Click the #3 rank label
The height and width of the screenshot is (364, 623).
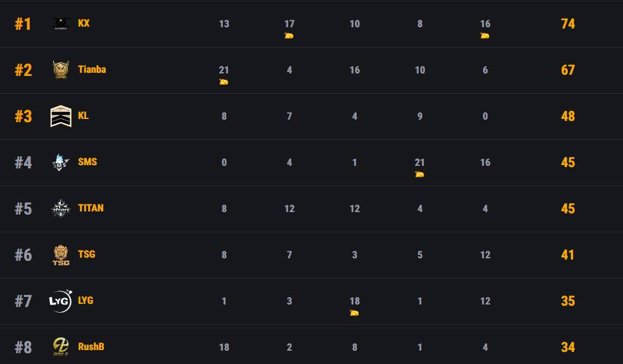click(x=23, y=116)
